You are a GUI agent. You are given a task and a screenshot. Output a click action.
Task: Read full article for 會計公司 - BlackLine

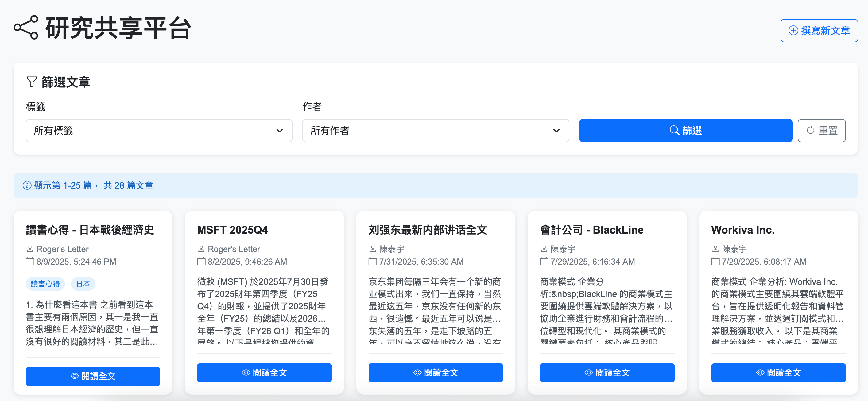tap(606, 373)
